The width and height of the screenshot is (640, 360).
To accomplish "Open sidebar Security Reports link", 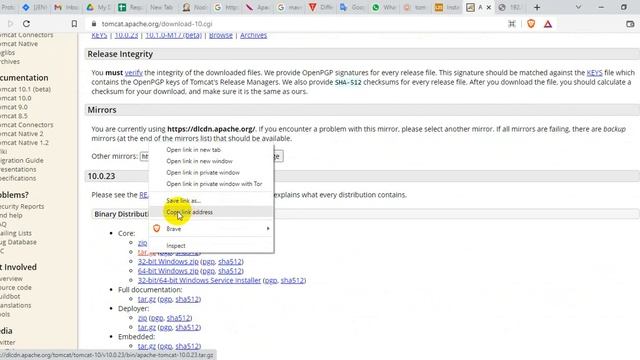I will (x=22, y=207).
